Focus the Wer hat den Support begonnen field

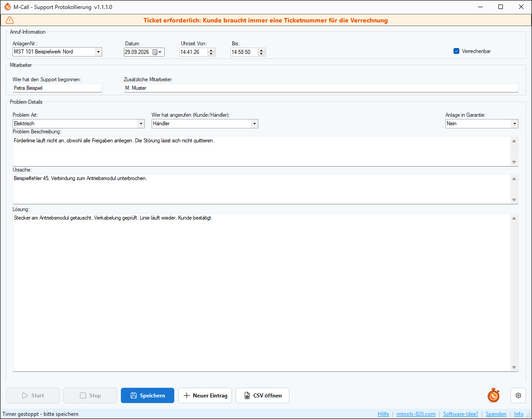click(x=57, y=88)
